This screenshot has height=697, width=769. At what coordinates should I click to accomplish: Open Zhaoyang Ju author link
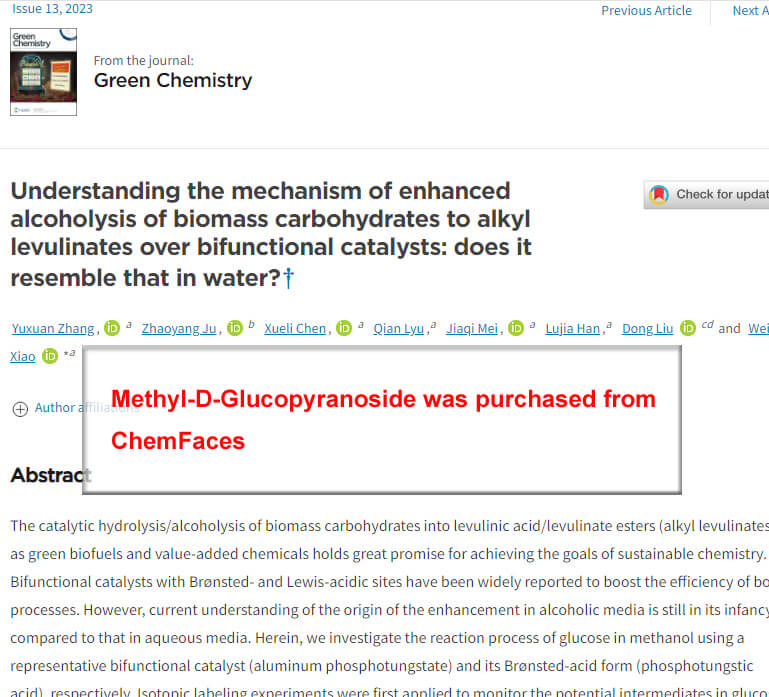(179, 328)
